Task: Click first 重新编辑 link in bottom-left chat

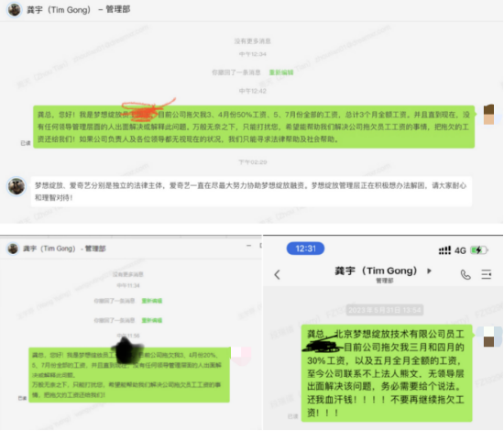Action: pyautogui.click(x=152, y=301)
